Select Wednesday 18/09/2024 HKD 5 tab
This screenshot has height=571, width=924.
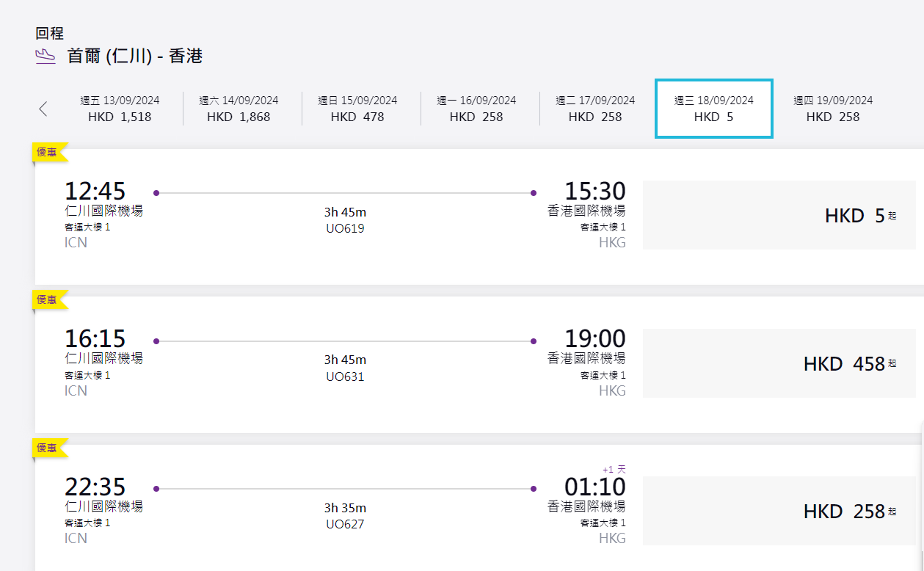point(713,109)
